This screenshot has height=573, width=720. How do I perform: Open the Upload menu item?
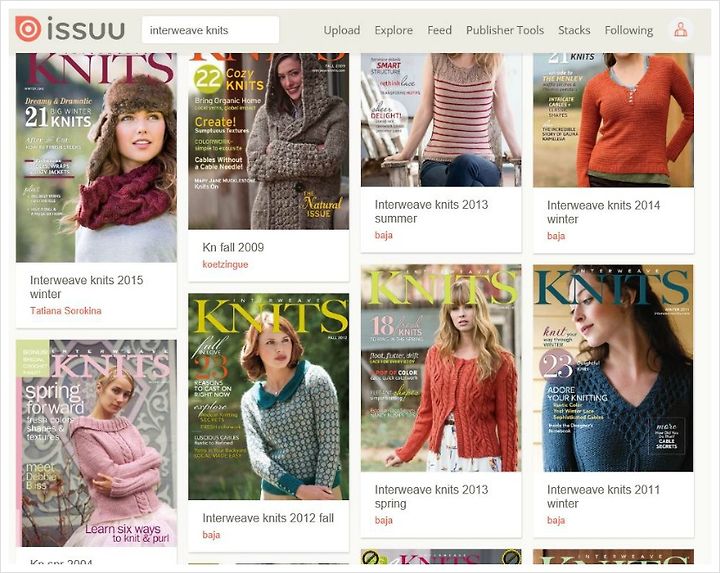(342, 30)
